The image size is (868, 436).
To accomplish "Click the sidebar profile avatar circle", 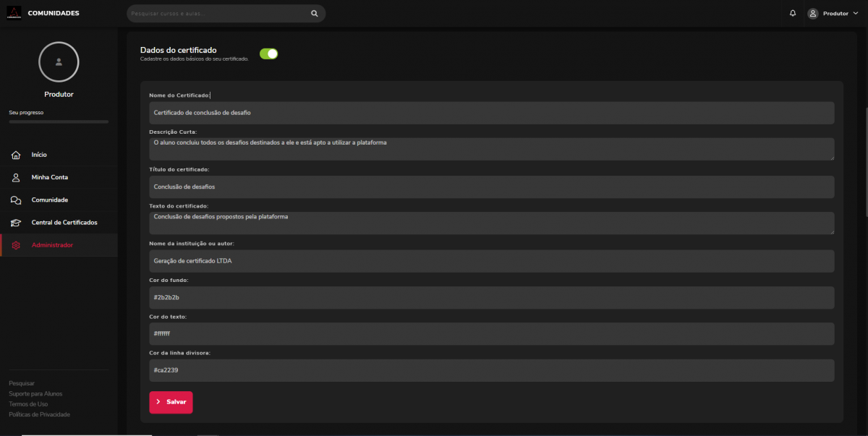I will [x=59, y=62].
